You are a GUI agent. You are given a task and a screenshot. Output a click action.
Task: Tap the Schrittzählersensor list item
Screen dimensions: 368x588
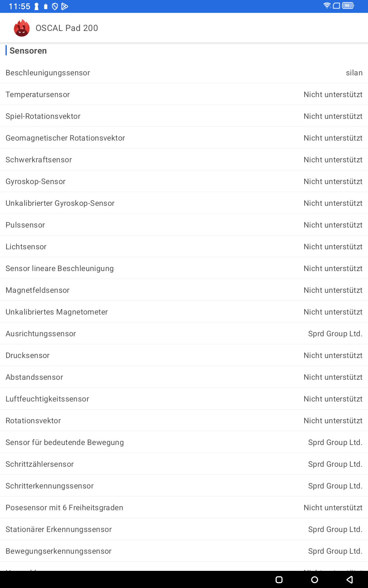tap(184, 464)
